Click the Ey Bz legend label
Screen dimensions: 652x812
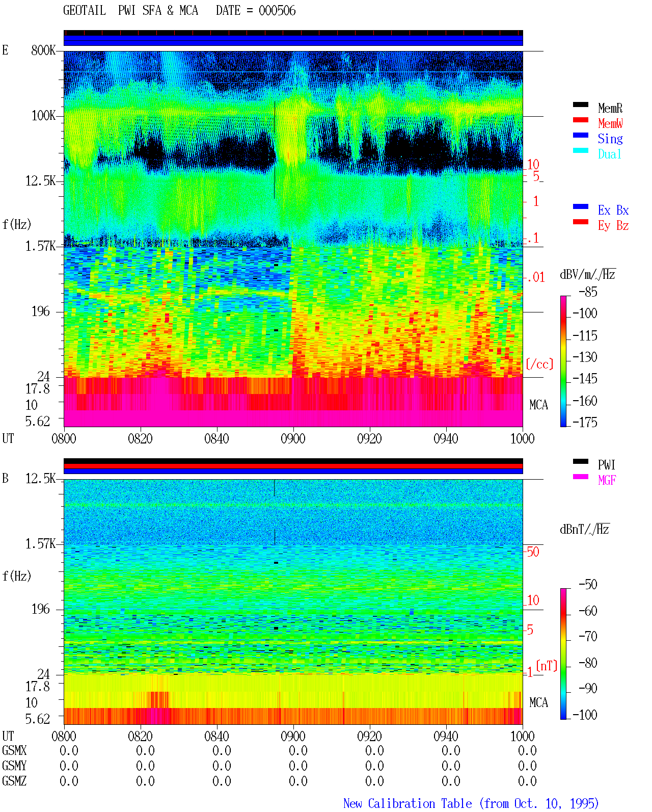(x=613, y=225)
